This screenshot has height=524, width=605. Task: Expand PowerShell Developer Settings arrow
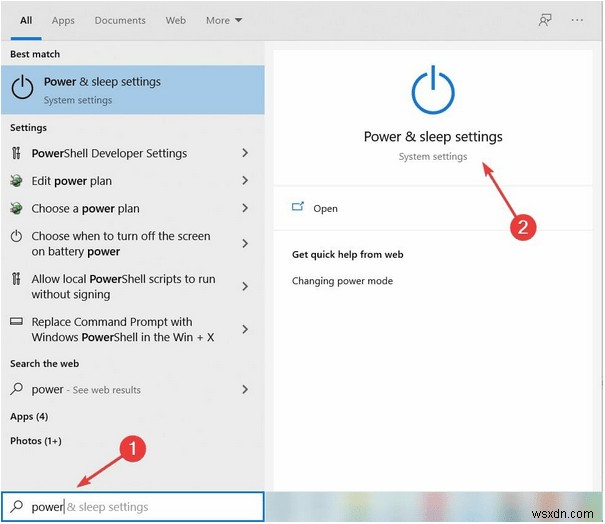pos(245,153)
